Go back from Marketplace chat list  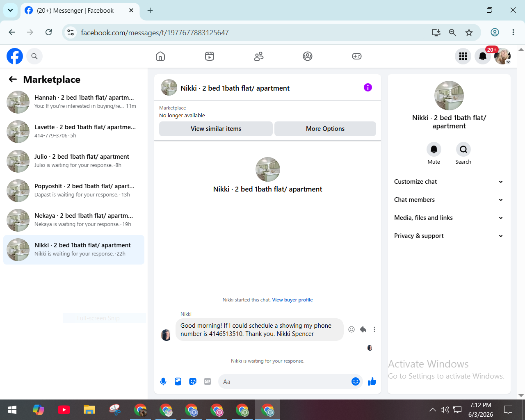point(13,79)
